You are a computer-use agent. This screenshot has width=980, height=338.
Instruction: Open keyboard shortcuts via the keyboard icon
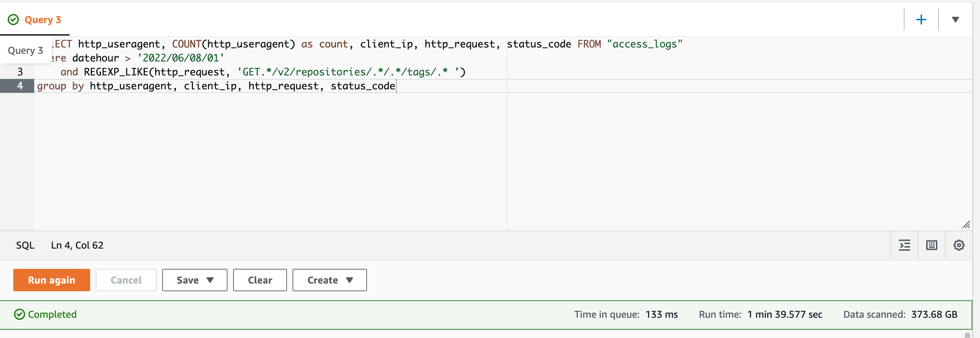tap(932, 245)
